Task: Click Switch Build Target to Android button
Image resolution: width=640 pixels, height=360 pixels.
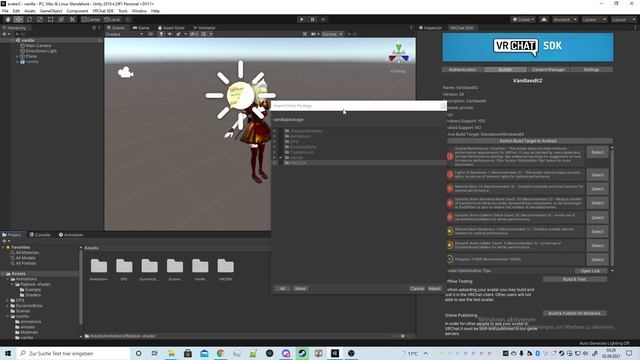Action: tap(528, 141)
